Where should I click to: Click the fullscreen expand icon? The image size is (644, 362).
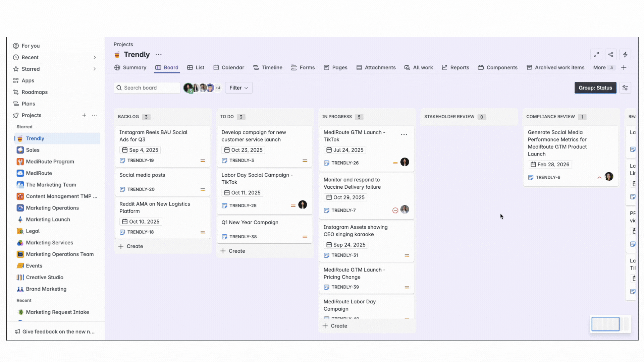click(596, 55)
